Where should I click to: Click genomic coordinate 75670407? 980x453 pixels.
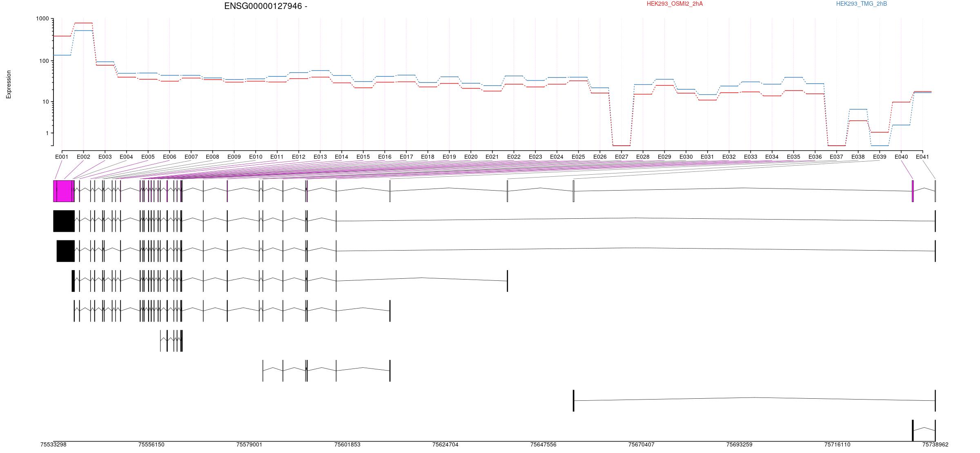[x=641, y=444]
